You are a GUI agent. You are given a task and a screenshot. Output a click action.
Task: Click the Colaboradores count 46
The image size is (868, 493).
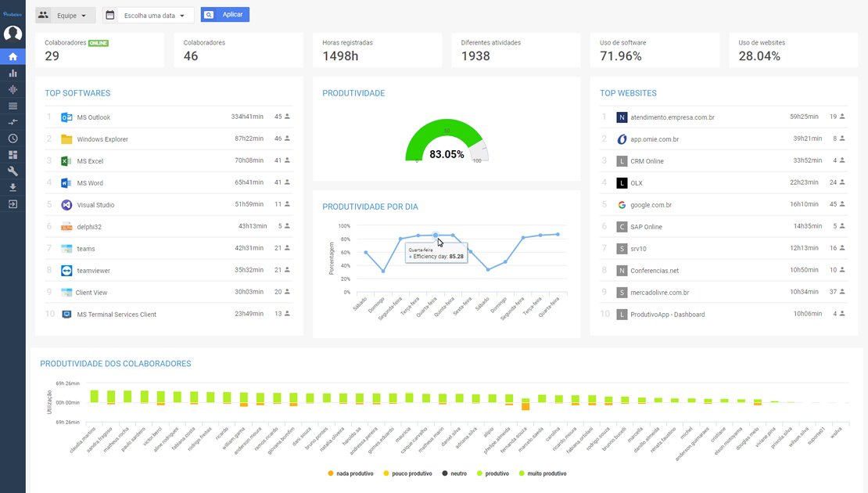tap(191, 56)
